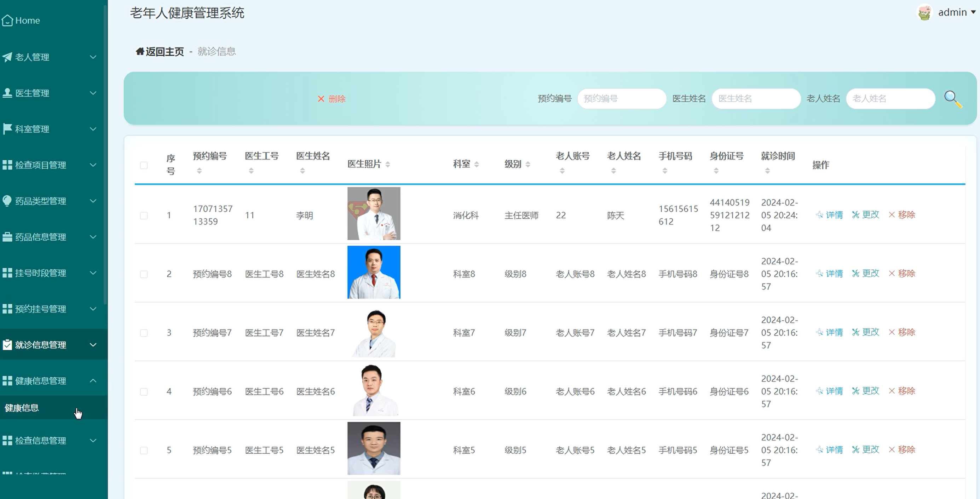Screen dimensions: 980x499
Task: Click the briefcase icon beside 药品信息管理
Action: [7, 237]
